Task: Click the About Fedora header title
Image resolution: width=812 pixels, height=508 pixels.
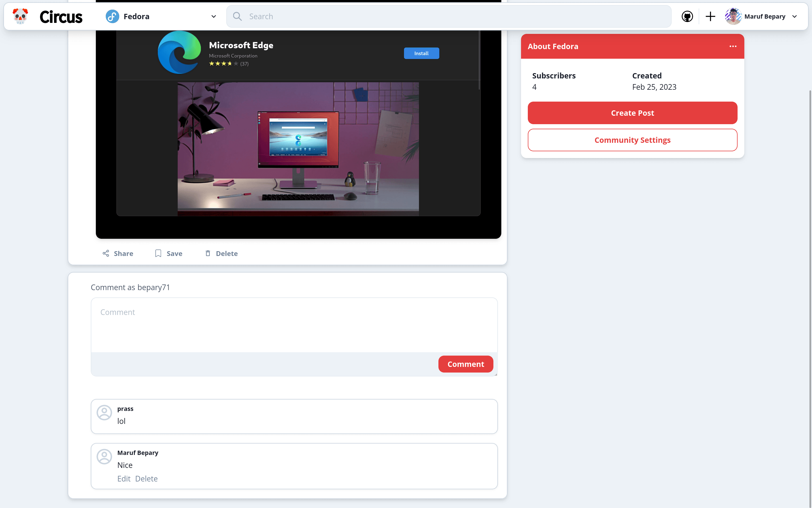Action: tap(553, 46)
